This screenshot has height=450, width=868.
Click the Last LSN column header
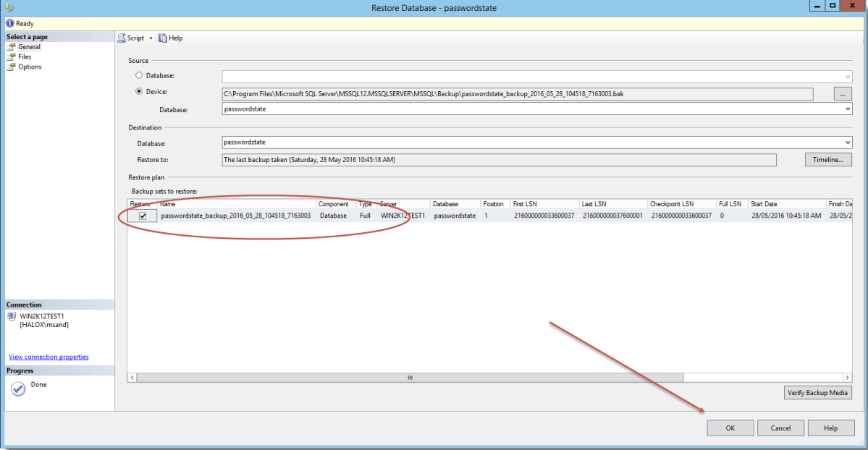(613, 204)
